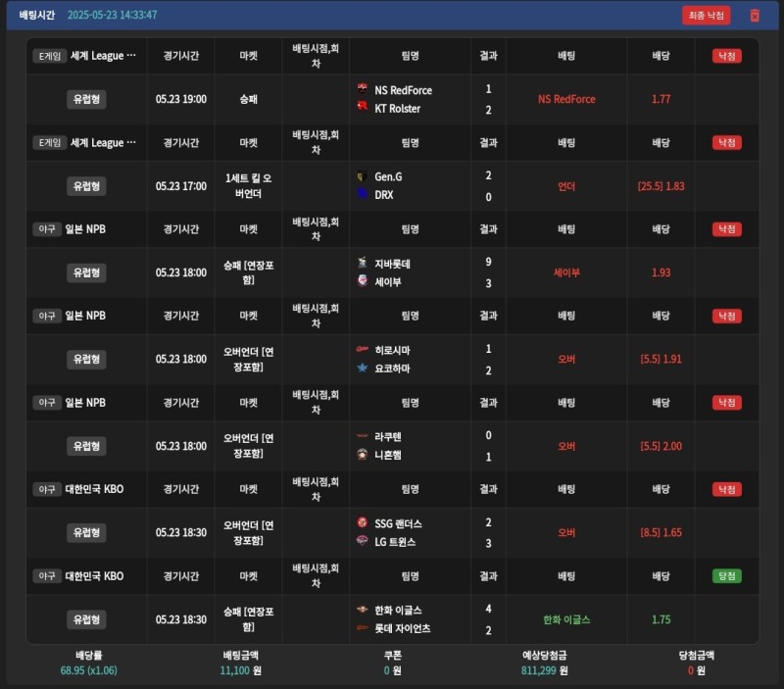Click the 최종 낙첨 status button
The width and height of the screenshot is (784, 689).
click(x=706, y=15)
